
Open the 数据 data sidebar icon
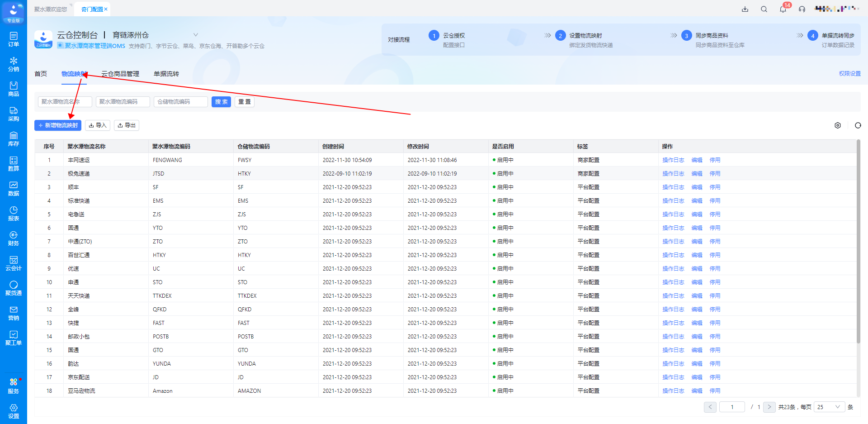(14, 189)
